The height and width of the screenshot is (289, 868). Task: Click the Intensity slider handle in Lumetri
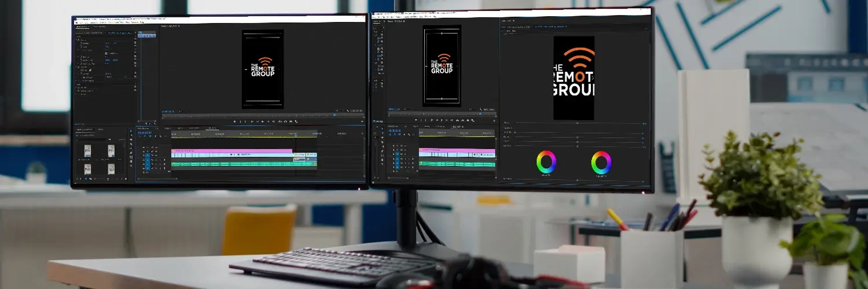578,123
